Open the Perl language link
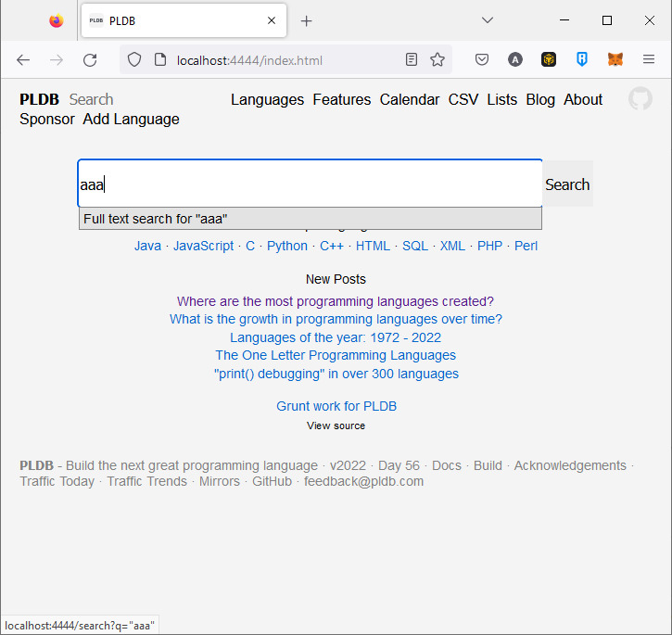Screen dimensions: 672x635 click(526, 246)
